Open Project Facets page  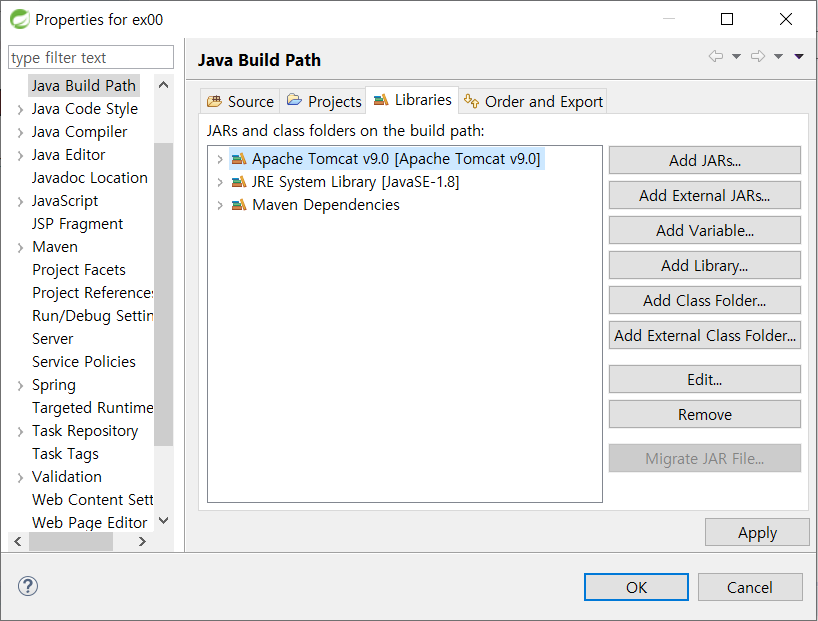[x=79, y=270]
